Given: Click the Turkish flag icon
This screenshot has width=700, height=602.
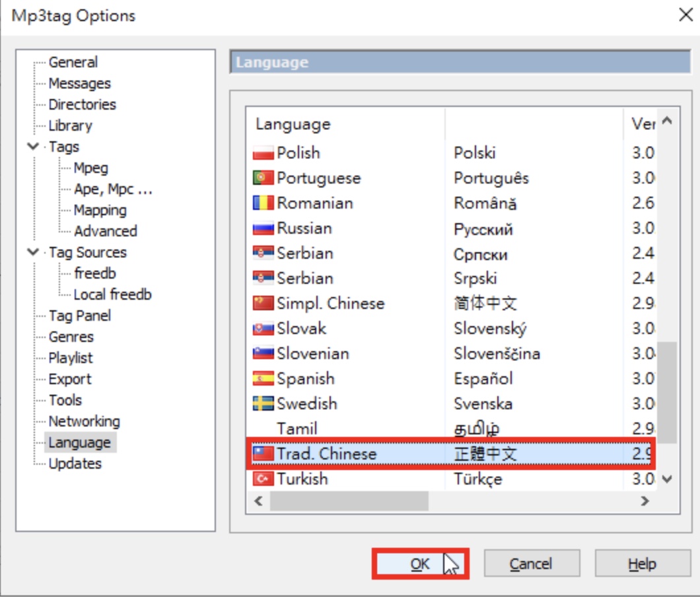Looking at the screenshot, I should click(263, 479).
